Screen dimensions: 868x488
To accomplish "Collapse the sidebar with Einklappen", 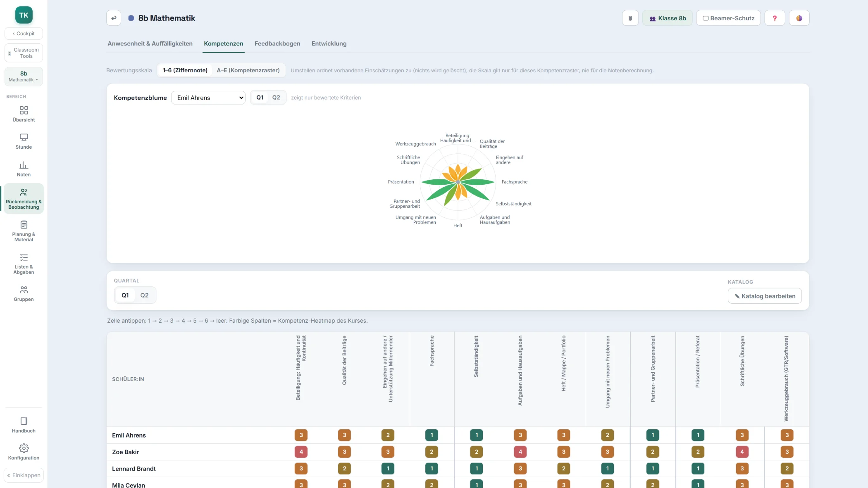I will pyautogui.click(x=24, y=475).
